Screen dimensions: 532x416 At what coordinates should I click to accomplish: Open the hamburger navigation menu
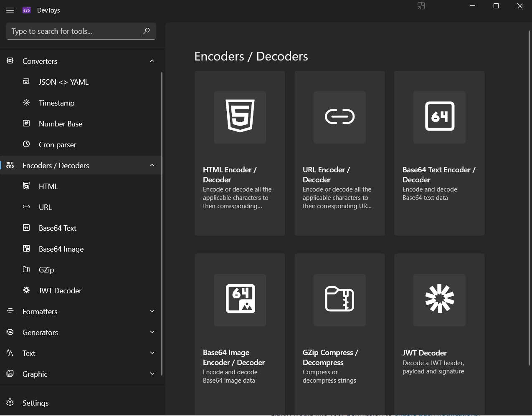[x=10, y=10]
